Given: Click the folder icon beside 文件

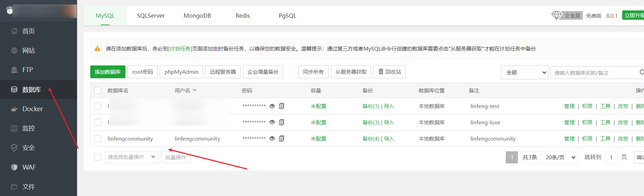Looking at the screenshot, I should [x=14, y=187].
